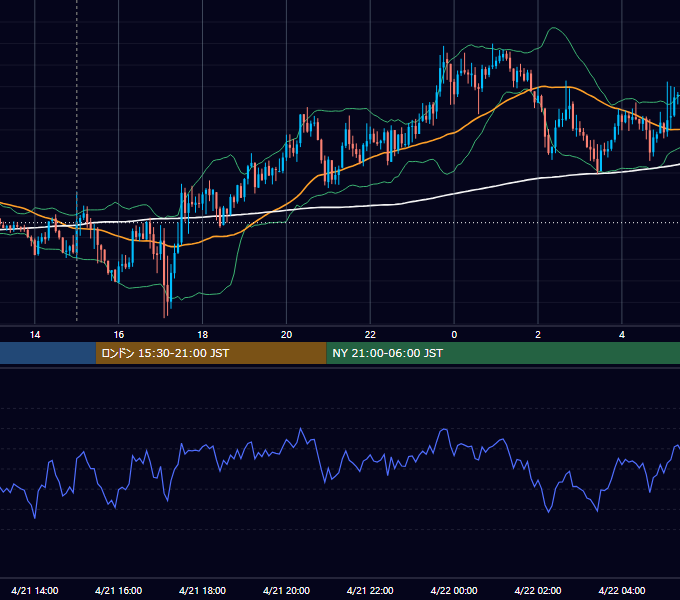Click the 22 hour label on price chart axis

tap(370, 335)
